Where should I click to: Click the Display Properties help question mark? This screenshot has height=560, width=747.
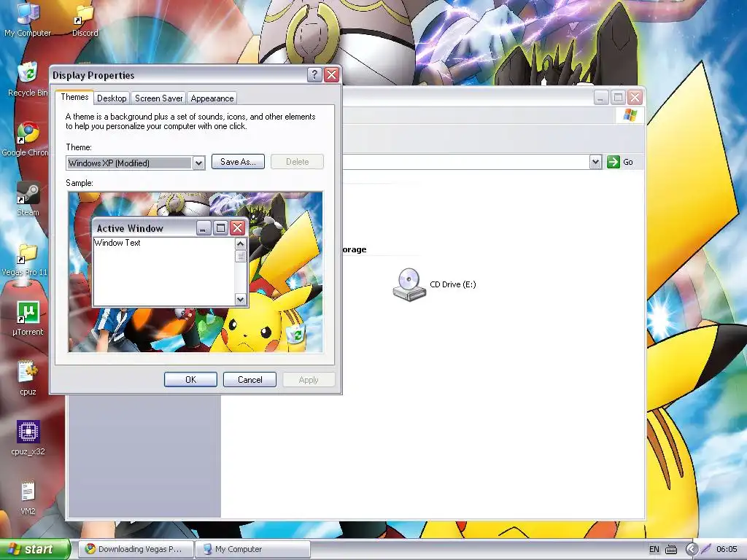tap(314, 75)
